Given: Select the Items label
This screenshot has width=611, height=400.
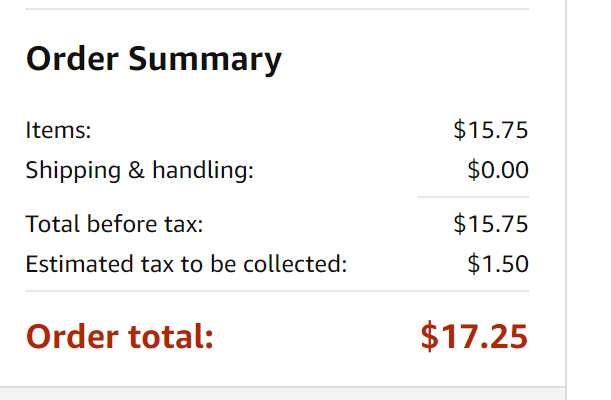Looking at the screenshot, I should [x=58, y=129].
